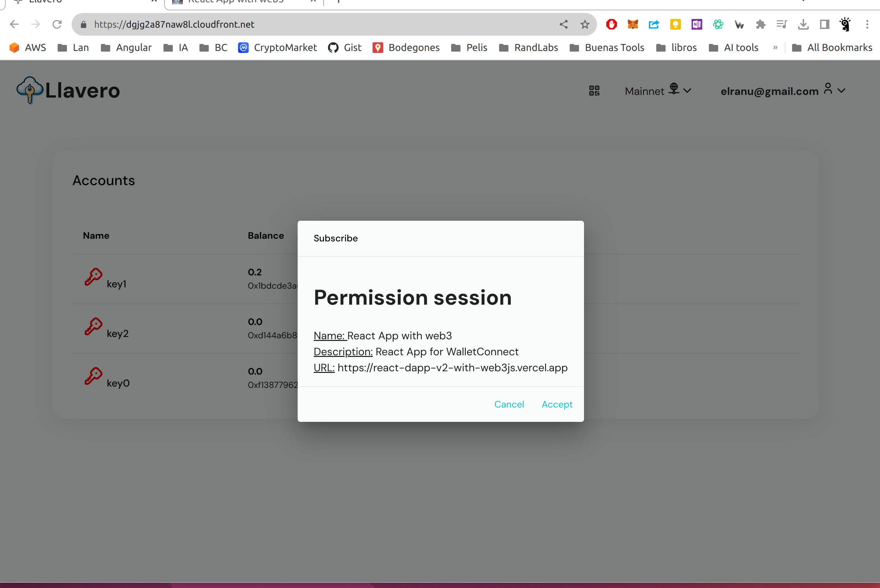
Task: Open the Chrome three-dot menu
Action: pos(867,24)
